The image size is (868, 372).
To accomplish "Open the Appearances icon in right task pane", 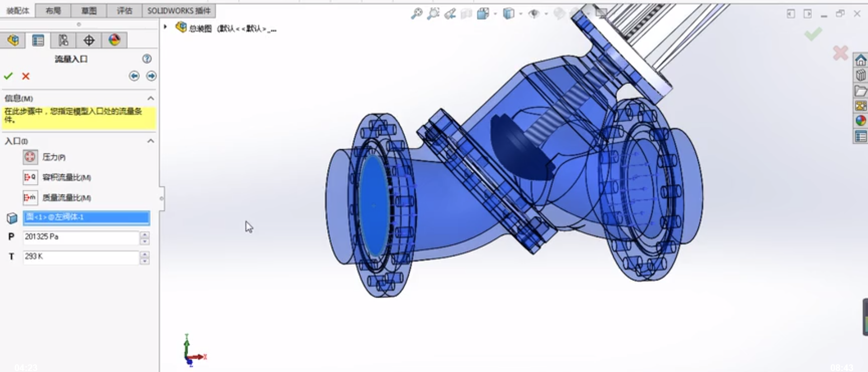I will point(861,121).
